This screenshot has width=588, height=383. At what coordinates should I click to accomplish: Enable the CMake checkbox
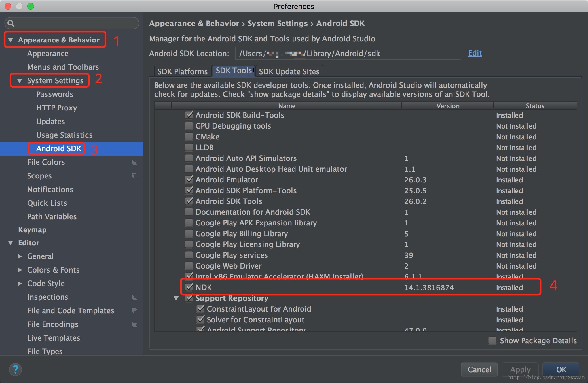pos(189,137)
